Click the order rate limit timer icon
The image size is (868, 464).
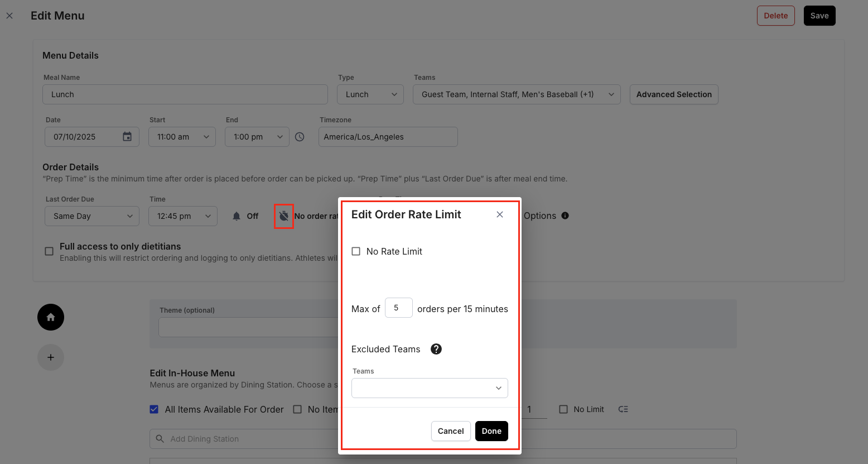(284, 216)
